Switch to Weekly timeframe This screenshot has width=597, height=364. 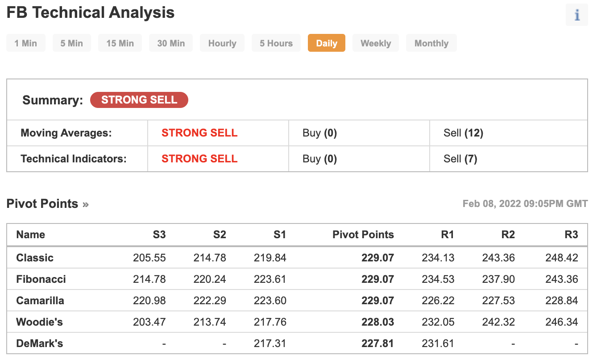pos(376,43)
